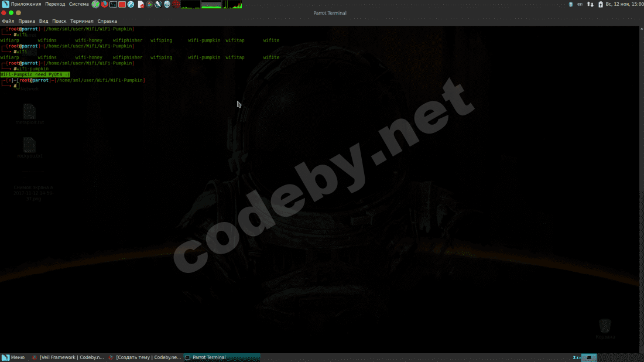Screen dimensions: 644x362
Task: Open the last system monitor graph applet
Action: point(232,5)
